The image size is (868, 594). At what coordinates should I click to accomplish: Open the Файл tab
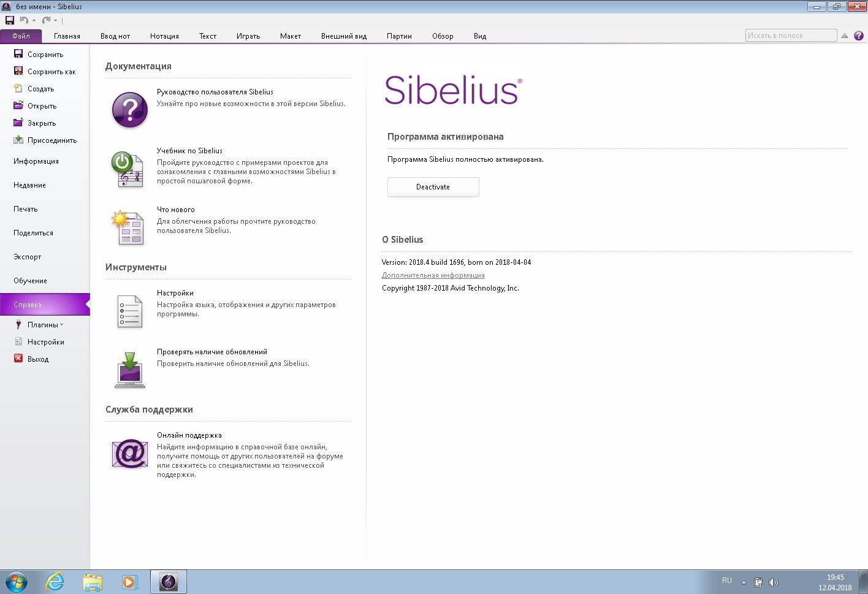click(x=21, y=36)
